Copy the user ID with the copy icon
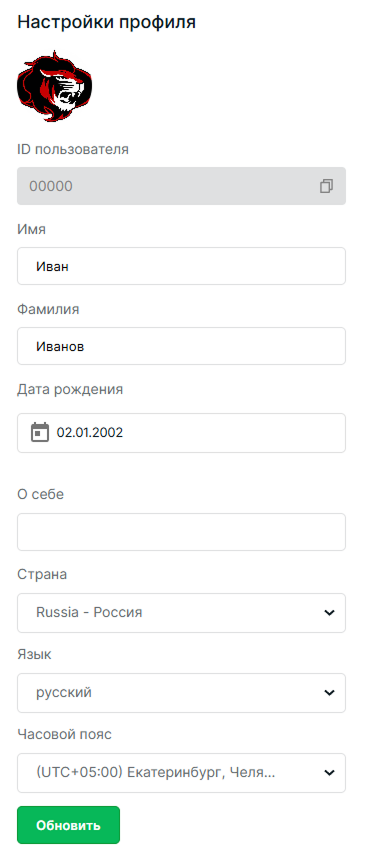The height and width of the screenshot is (850, 374). (326, 186)
